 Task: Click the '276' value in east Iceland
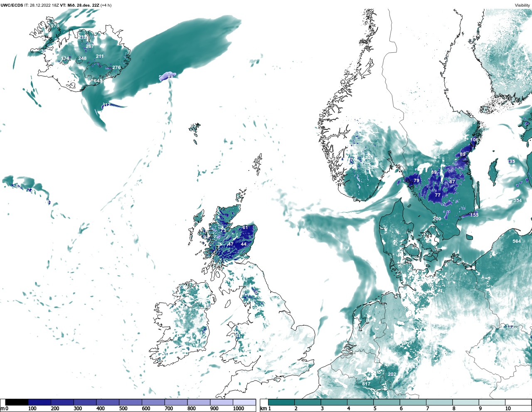[116, 67]
